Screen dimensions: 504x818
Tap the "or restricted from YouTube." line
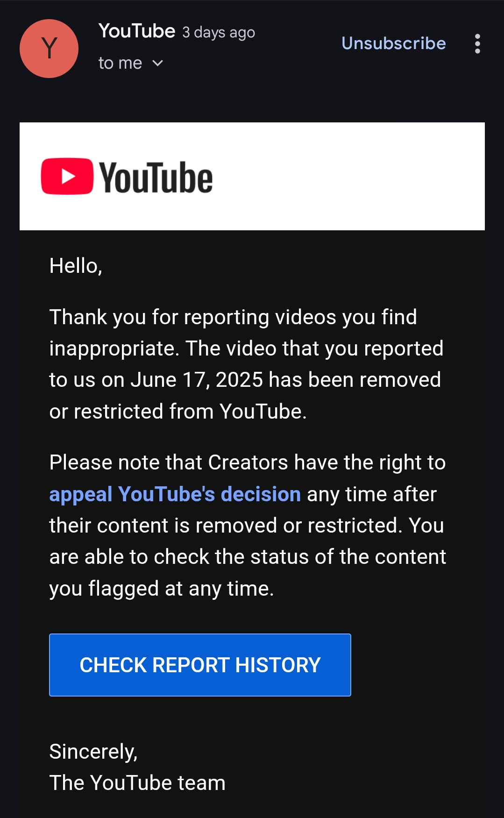click(178, 412)
